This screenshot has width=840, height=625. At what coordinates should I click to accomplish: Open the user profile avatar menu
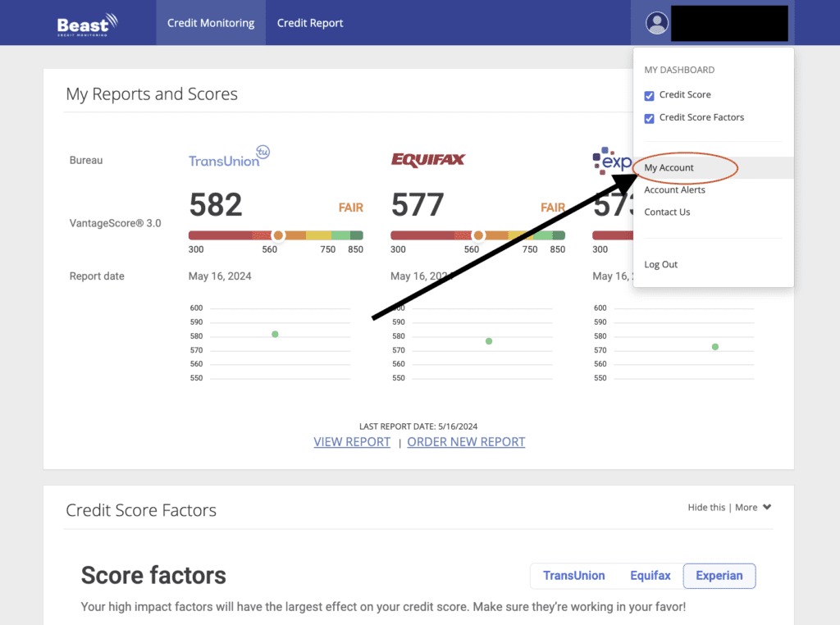point(656,23)
